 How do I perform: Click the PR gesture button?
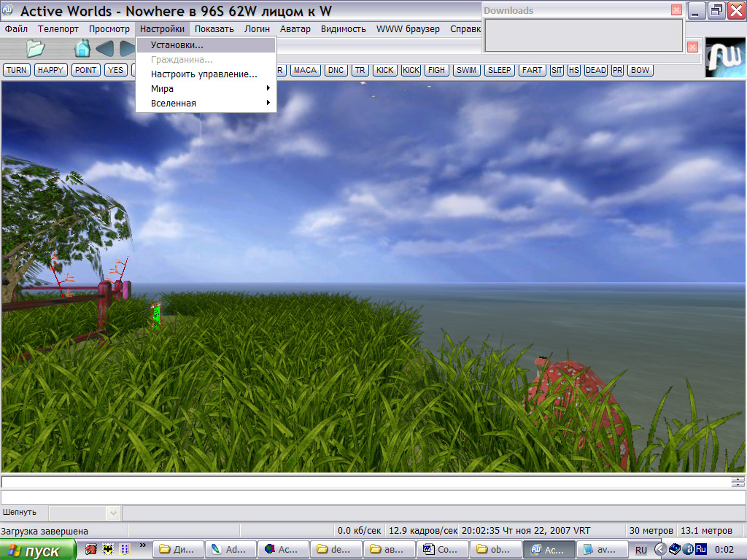point(617,70)
